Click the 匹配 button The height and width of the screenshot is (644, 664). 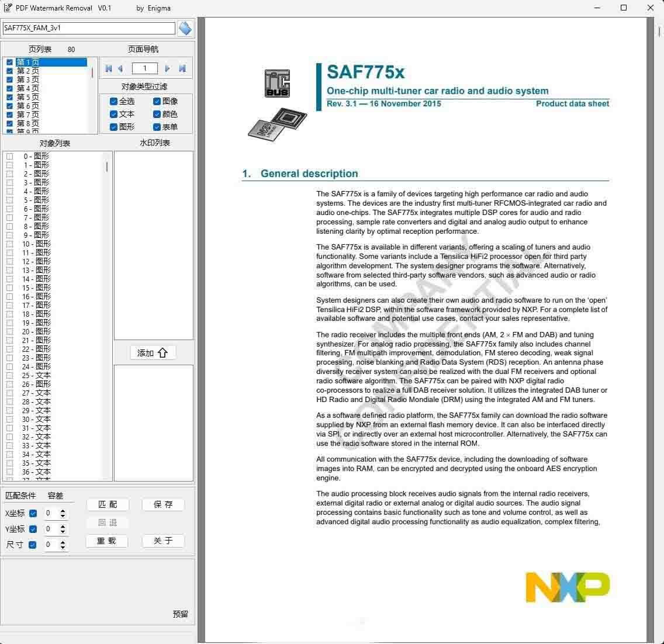108,504
